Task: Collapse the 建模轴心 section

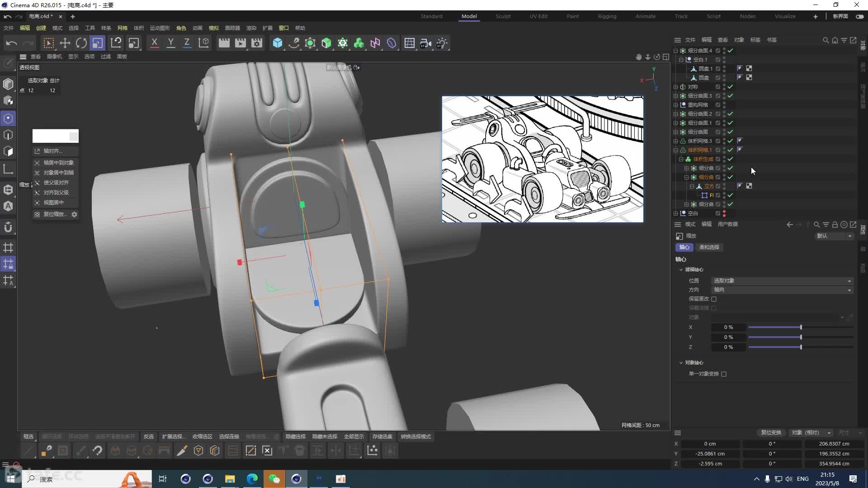Action: point(681,270)
